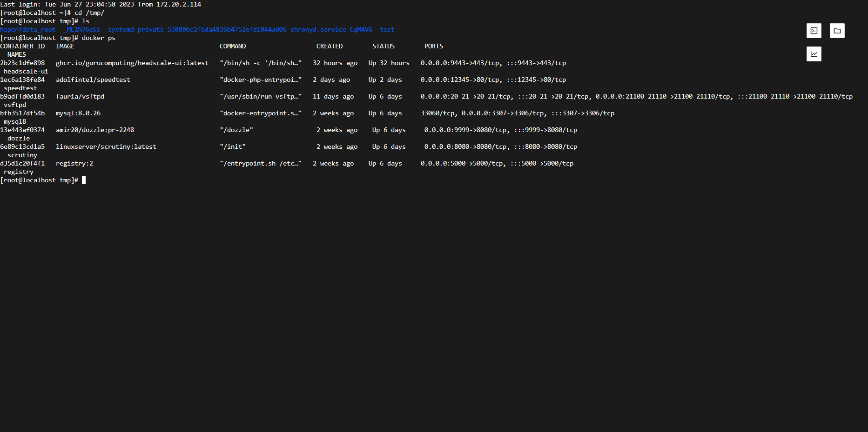Viewport: 868px width, 432px height.
Task: Click container ID bfb3517df54b
Action: coord(22,113)
